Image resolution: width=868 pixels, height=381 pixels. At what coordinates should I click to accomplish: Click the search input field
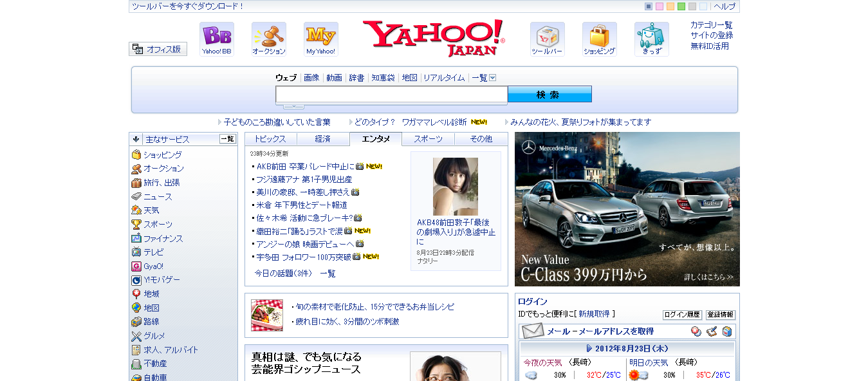pyautogui.click(x=392, y=95)
